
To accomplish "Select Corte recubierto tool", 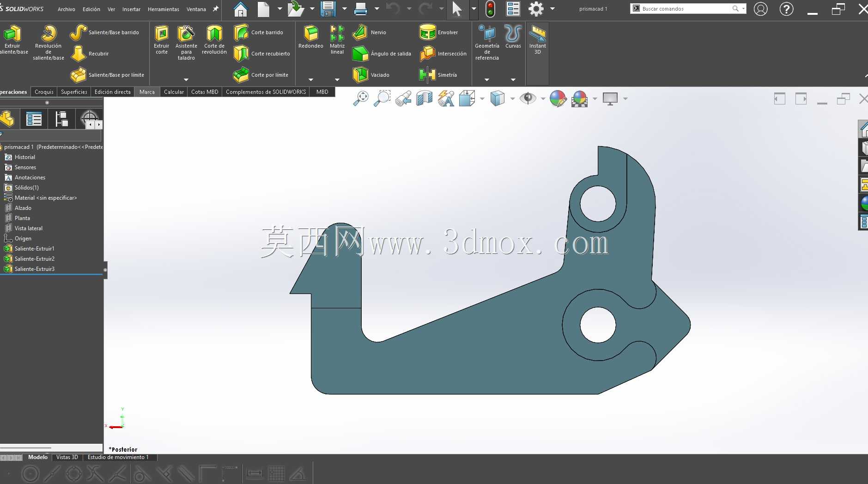I will (261, 54).
